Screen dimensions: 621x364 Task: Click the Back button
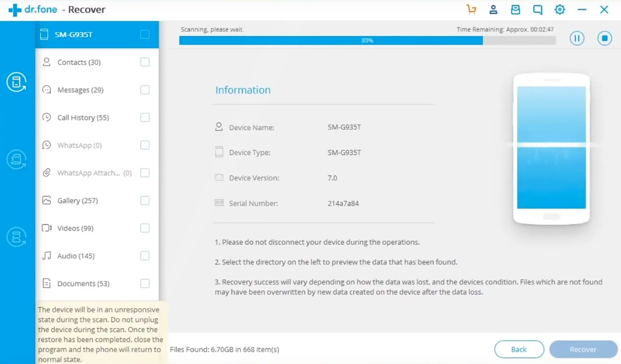519,349
